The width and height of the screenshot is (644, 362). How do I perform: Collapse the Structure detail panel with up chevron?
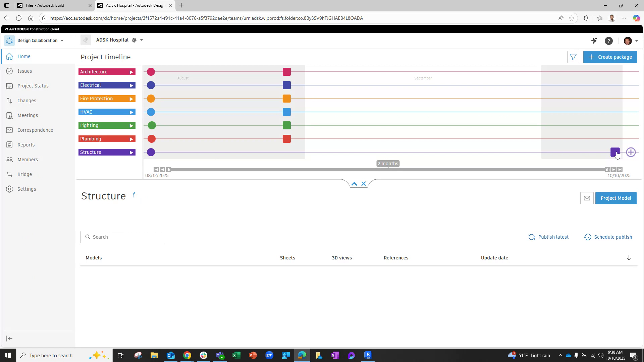[354, 184]
